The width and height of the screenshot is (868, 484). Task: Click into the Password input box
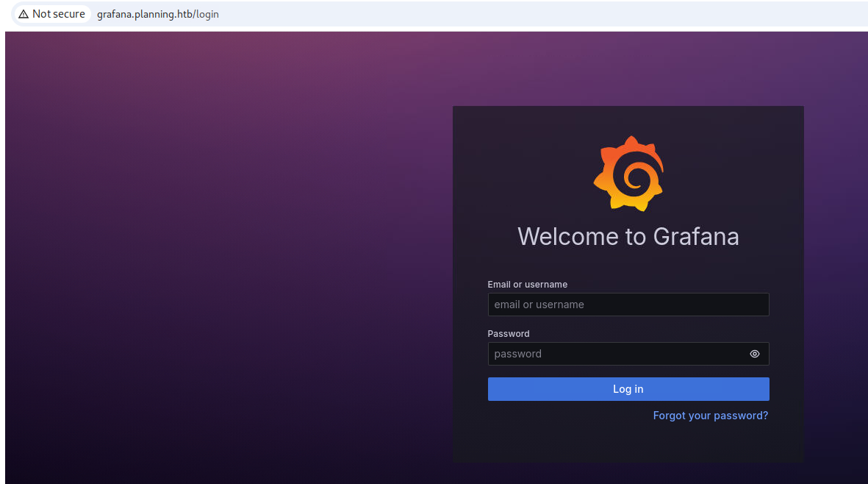(x=617, y=354)
